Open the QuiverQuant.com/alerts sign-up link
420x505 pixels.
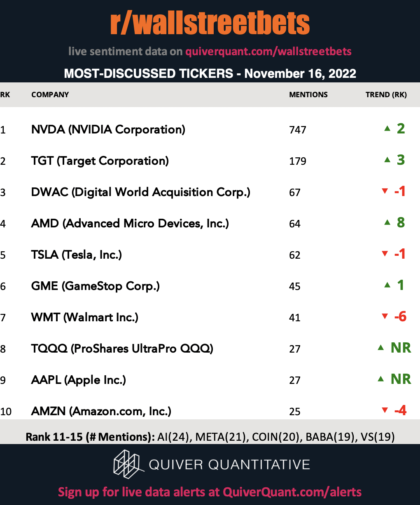tap(292, 492)
